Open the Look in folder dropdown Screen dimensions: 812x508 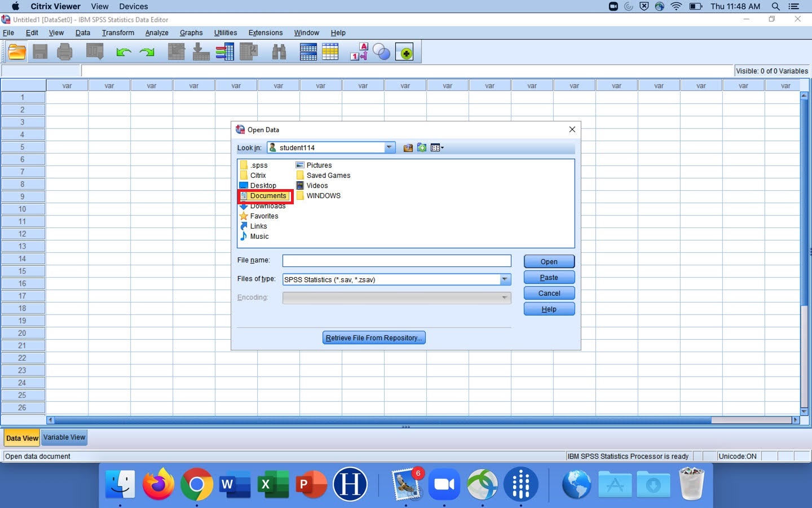coord(389,147)
